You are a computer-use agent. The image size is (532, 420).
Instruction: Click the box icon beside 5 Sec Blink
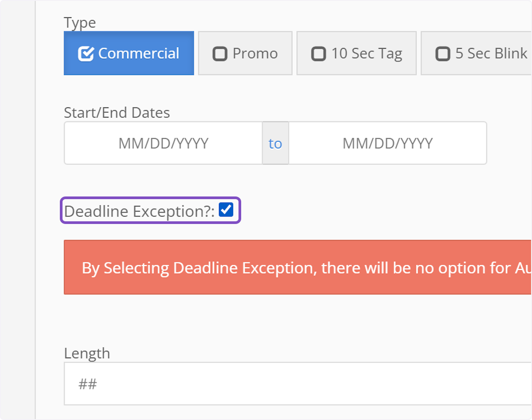442,54
